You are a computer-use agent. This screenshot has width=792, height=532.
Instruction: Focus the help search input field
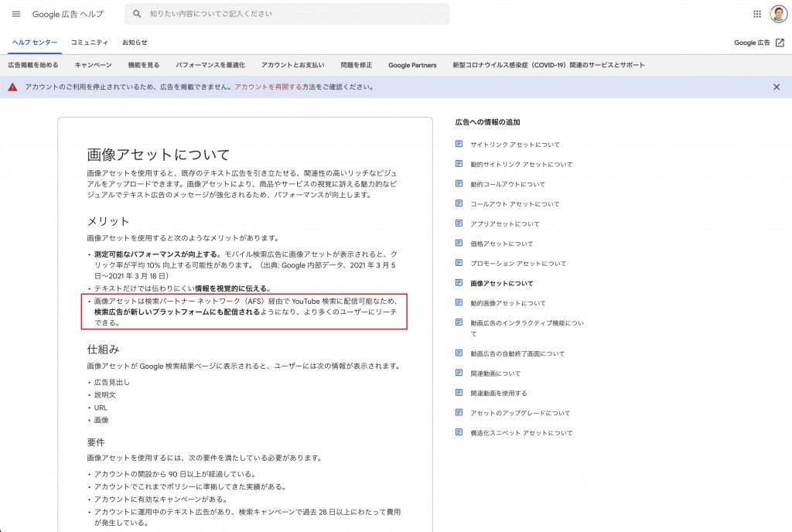coord(287,14)
